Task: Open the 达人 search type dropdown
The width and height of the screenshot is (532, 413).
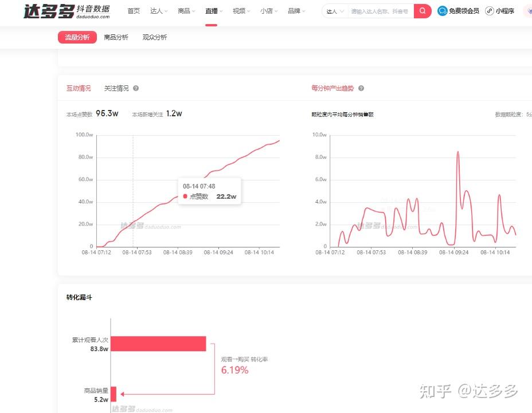Action: click(335, 11)
